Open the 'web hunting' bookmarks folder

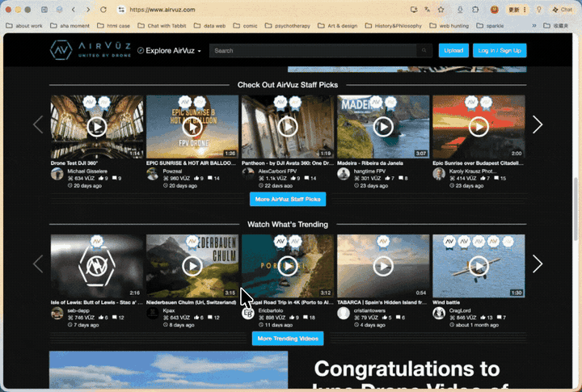click(449, 26)
